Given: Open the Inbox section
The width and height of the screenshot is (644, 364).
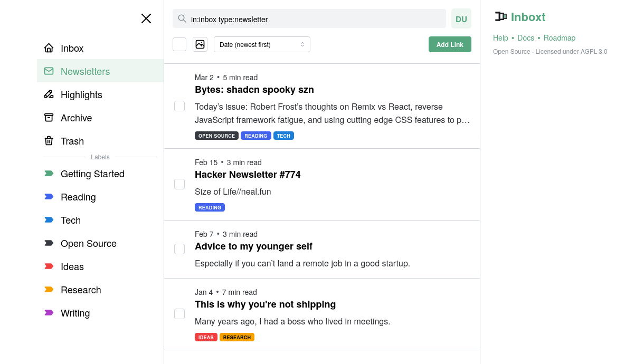Looking at the screenshot, I should pyautogui.click(x=72, y=48).
